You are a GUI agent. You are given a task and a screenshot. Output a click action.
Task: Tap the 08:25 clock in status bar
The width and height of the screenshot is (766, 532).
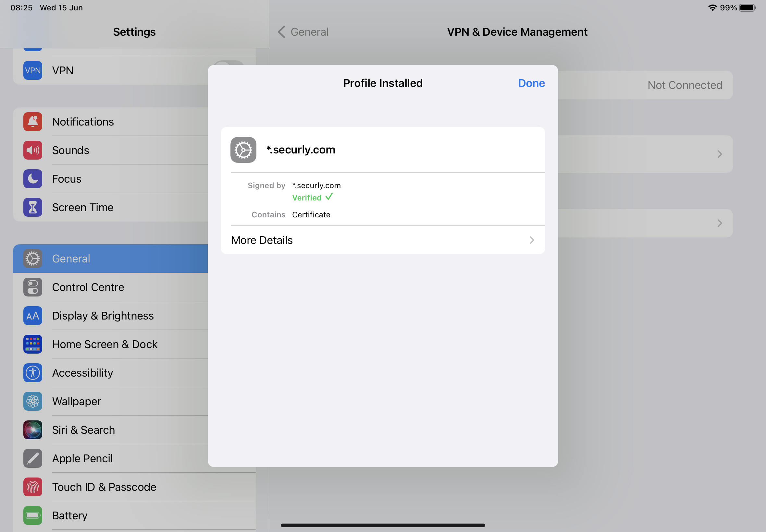[21, 8]
